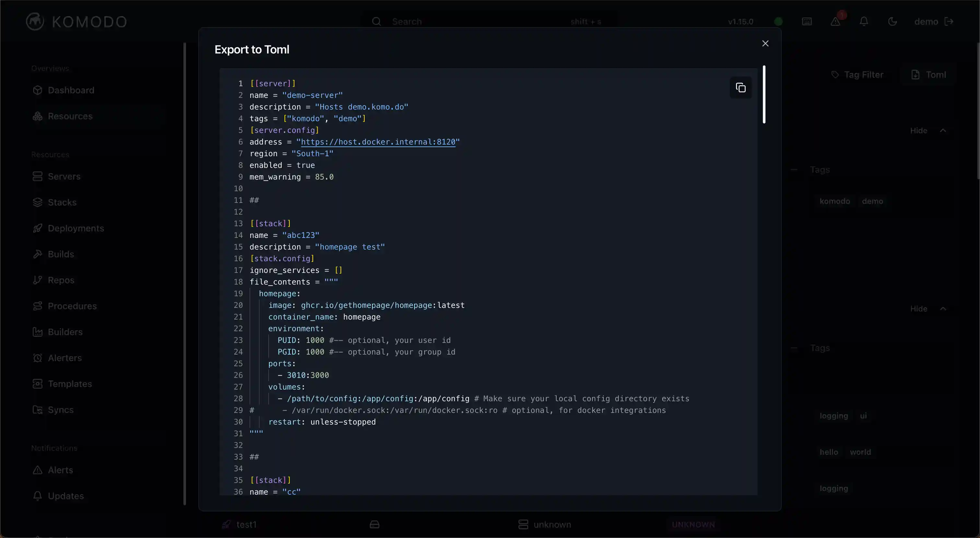Open the https://host.docker.internal:8120 link
Viewport: 980px width, 538px height.
click(x=378, y=142)
